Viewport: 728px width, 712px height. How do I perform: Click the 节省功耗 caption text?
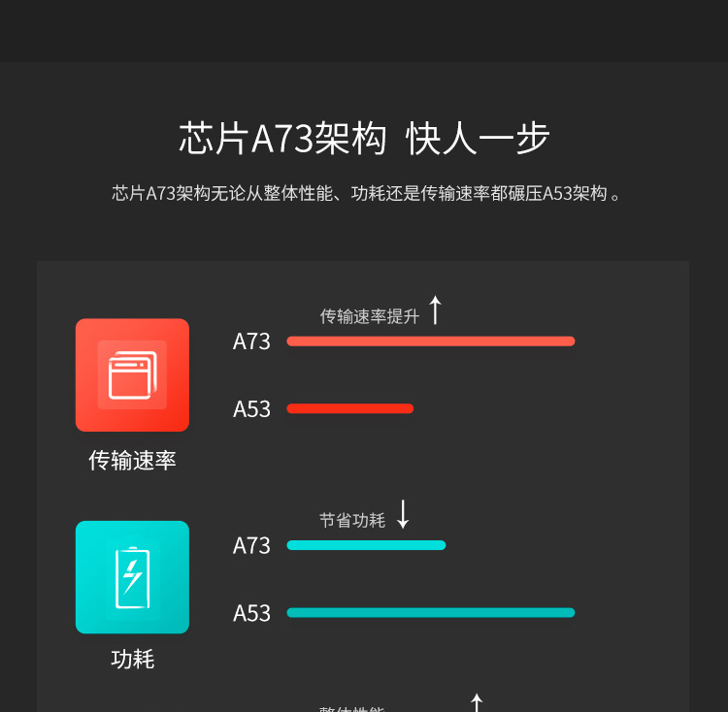pos(352,521)
